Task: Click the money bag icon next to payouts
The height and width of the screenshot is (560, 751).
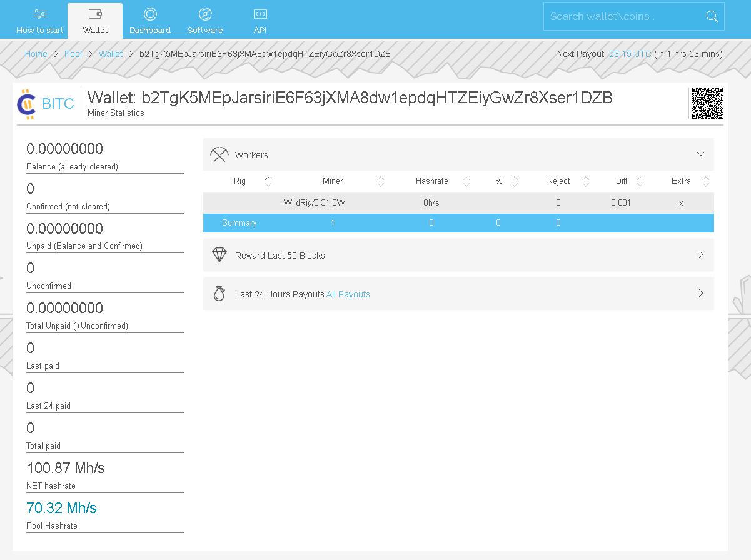Action: click(219, 293)
